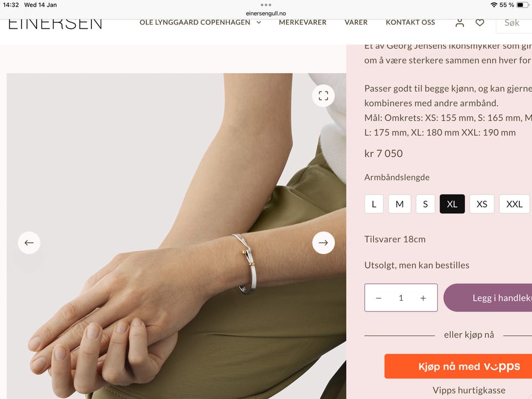The width and height of the screenshot is (532, 399).
Task: Decrease quantity with the minus button
Action: (x=378, y=298)
